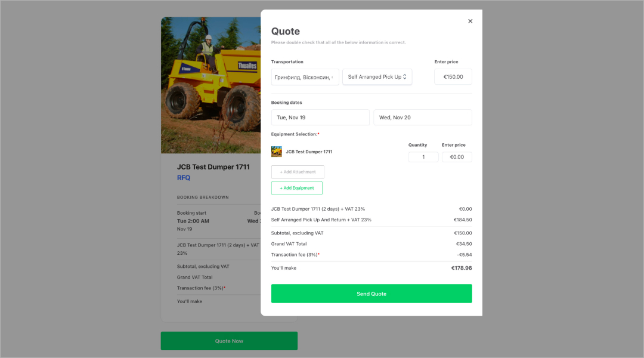This screenshot has height=358, width=644.
Task: Edit the equipment price €0.00 field
Action: click(457, 157)
